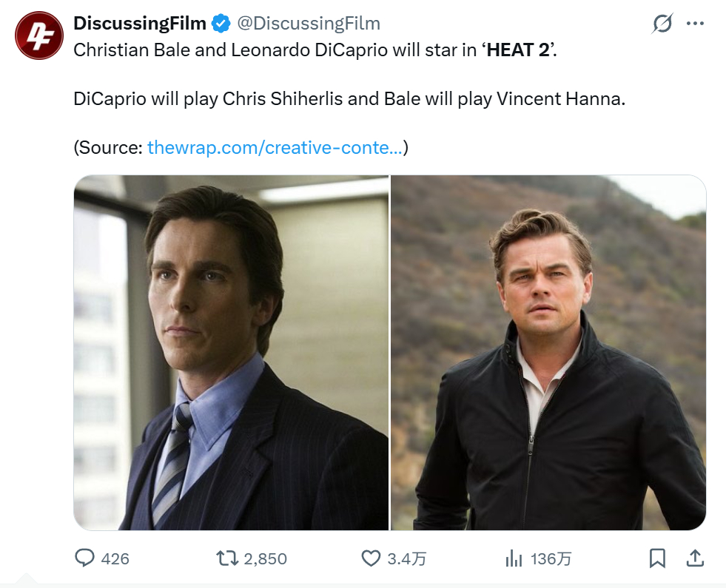Open the left photo of man in suit
This screenshot has height=588, width=726.
231,353
